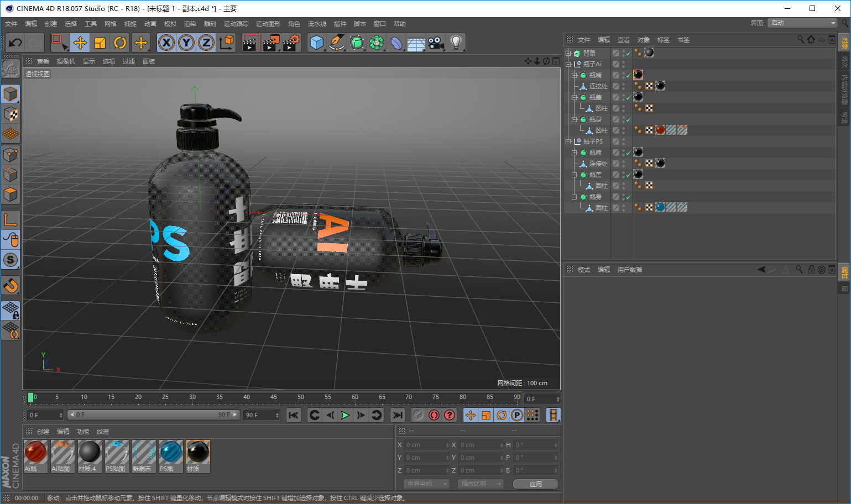Collapse the 瓶子Ai null group
Viewport: 851px width, 504px height.
[x=568, y=64]
